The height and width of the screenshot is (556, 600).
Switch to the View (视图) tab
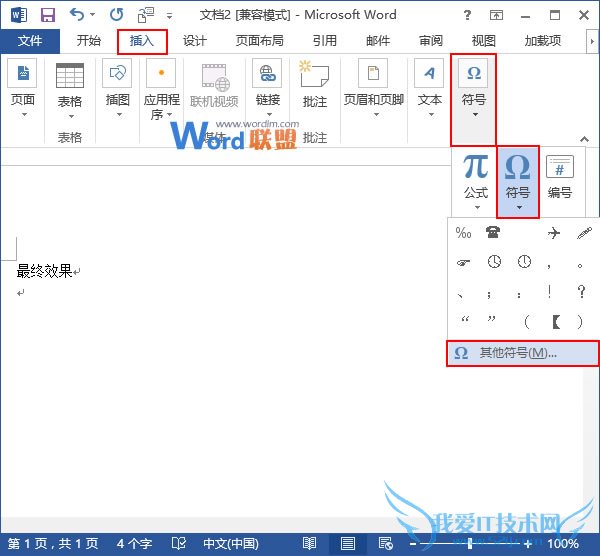click(483, 41)
